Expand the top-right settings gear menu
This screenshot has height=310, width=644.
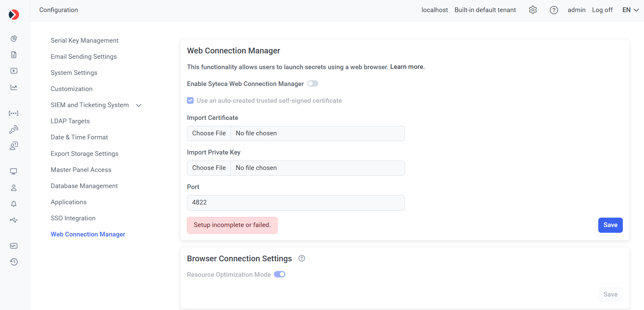click(533, 10)
